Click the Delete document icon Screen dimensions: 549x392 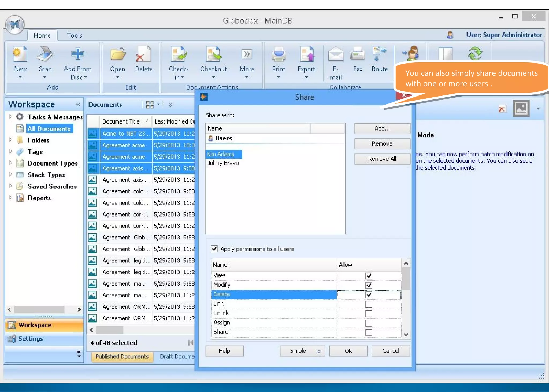(x=143, y=54)
